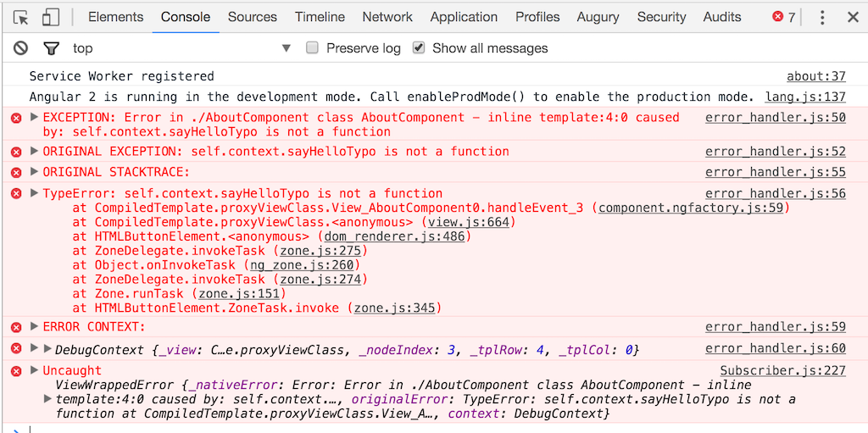Clear the console with the ban icon

click(x=21, y=49)
